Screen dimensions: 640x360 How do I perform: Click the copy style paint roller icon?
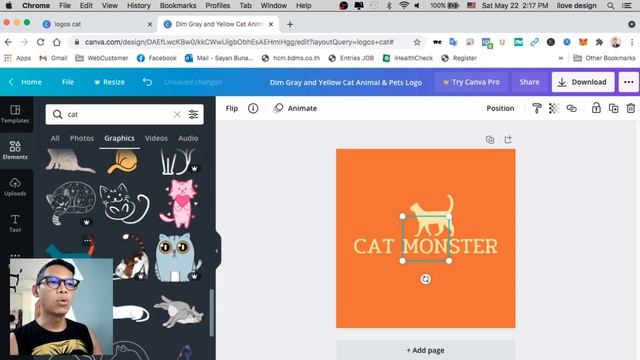537,108
